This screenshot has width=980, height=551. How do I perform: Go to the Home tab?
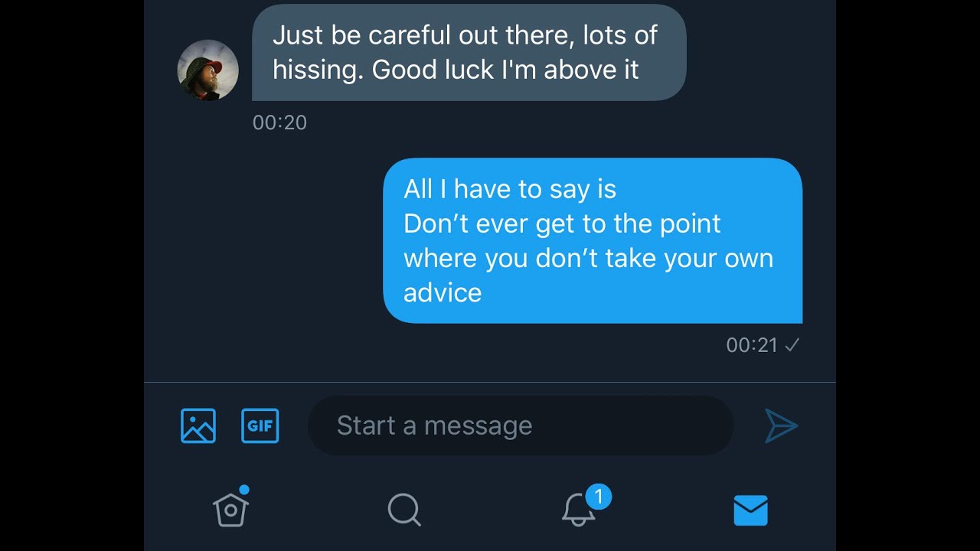point(230,510)
